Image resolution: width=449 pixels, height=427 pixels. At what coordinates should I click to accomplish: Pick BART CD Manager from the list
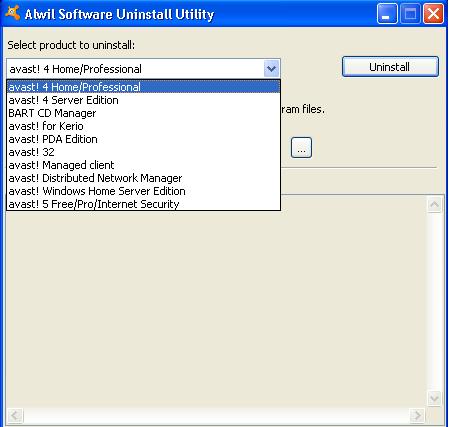143,113
